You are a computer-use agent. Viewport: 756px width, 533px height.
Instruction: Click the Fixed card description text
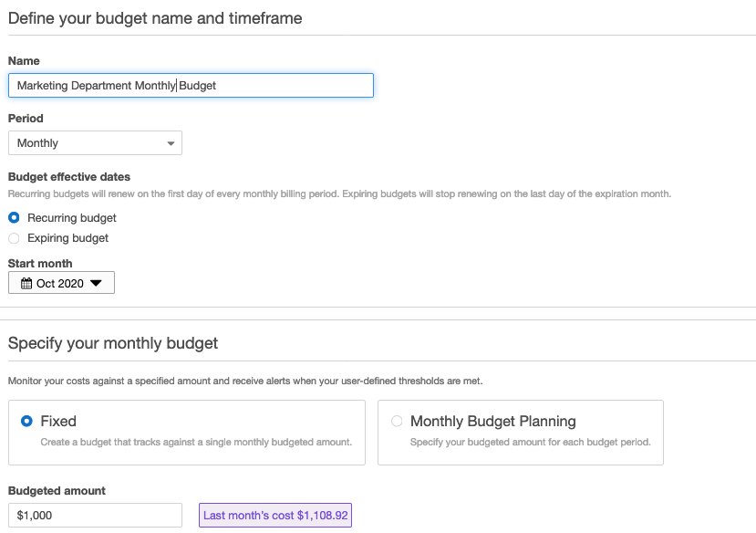click(196, 443)
